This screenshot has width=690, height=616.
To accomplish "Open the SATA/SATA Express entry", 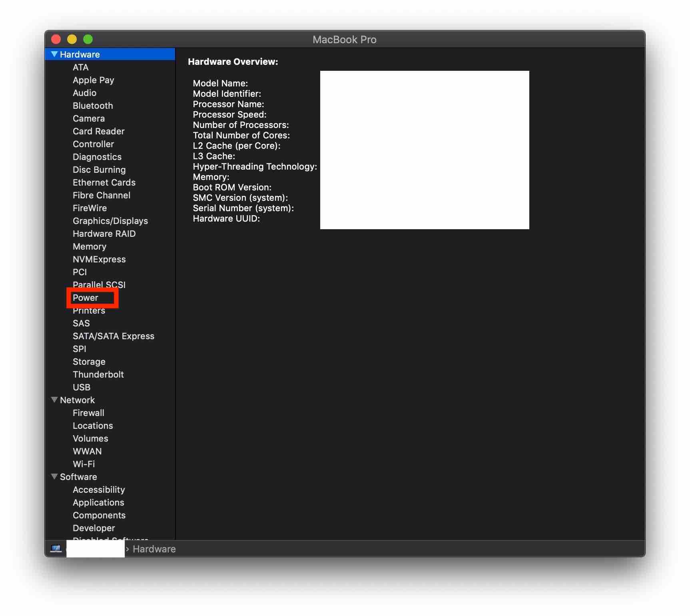I will tap(114, 336).
